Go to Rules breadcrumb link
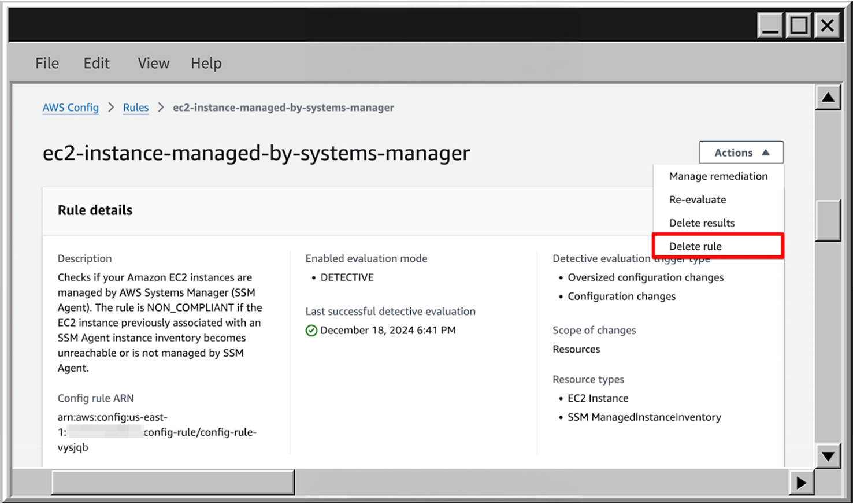 pos(136,108)
